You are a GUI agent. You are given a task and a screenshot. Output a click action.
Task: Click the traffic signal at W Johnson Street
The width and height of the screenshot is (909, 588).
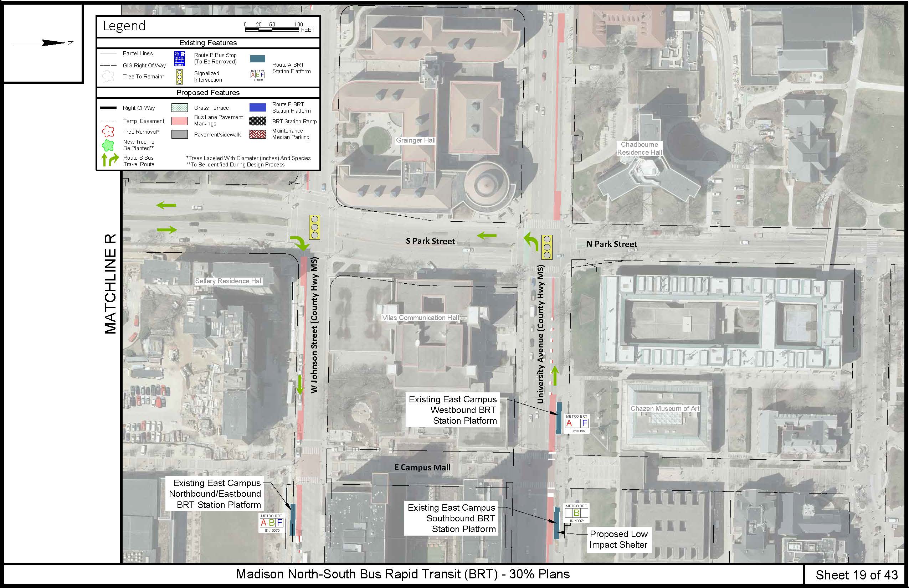[x=315, y=227]
